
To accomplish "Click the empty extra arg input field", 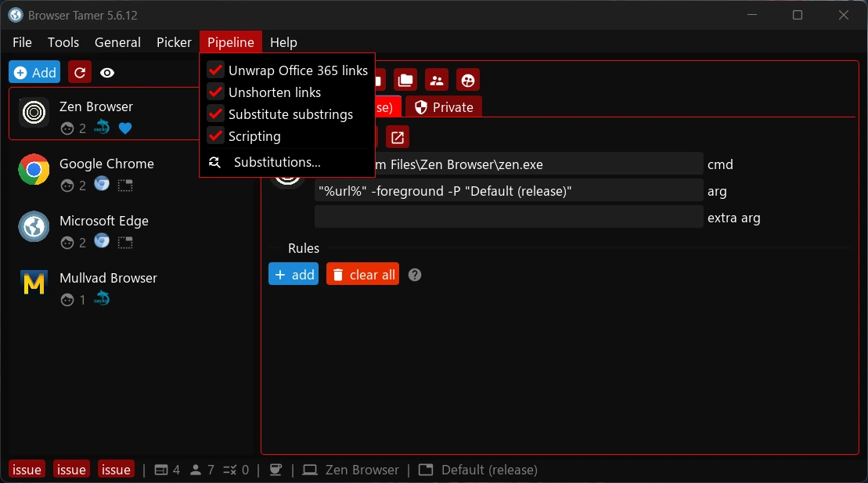I will click(508, 217).
